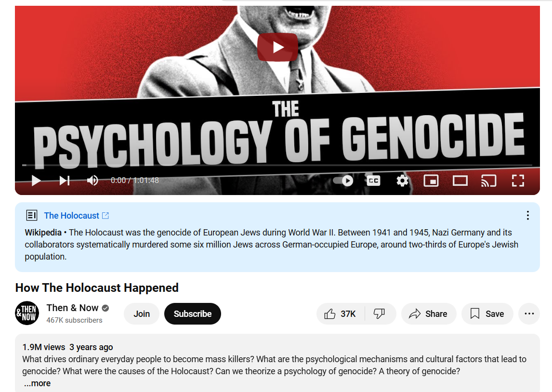Open more actions ellipsis beside Save

click(529, 314)
